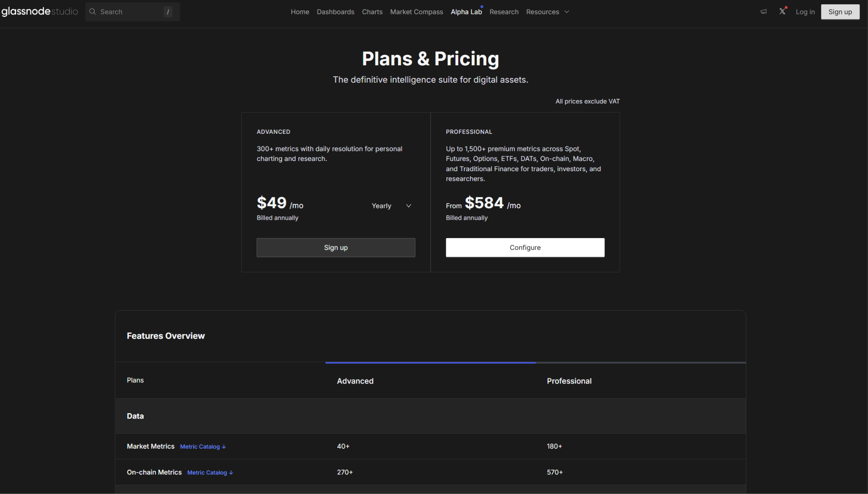Open the Dashboards nav item
The image size is (868, 494).
tap(335, 12)
